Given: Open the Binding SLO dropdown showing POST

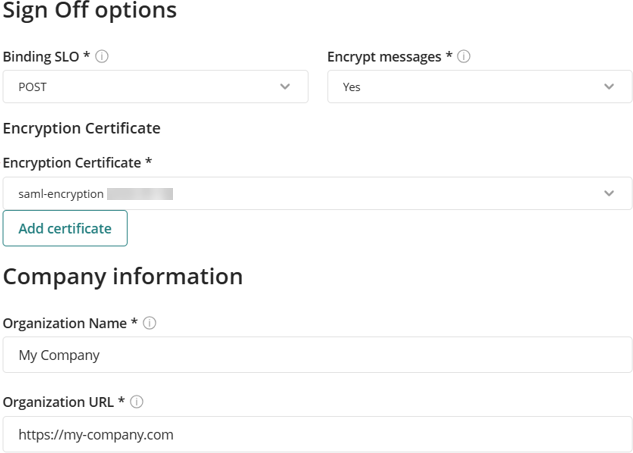Looking at the screenshot, I should pos(155,86).
